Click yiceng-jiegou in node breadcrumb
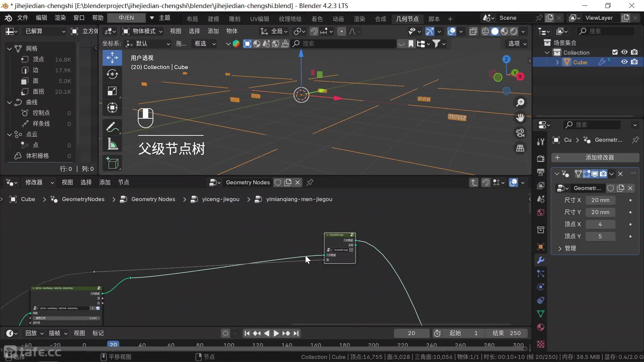This screenshot has width=644, height=362. point(220,199)
